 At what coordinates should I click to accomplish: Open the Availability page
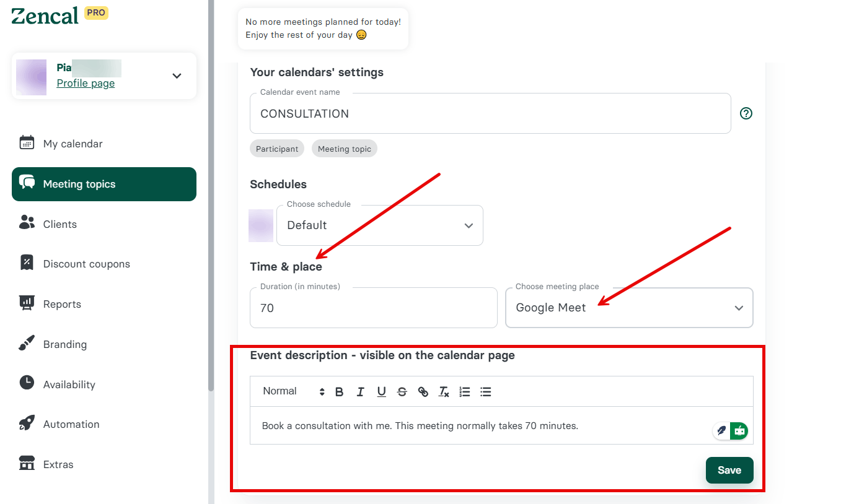tap(69, 385)
